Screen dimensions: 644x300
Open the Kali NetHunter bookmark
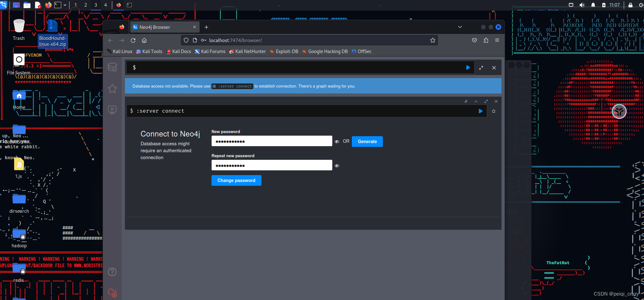pos(247,51)
